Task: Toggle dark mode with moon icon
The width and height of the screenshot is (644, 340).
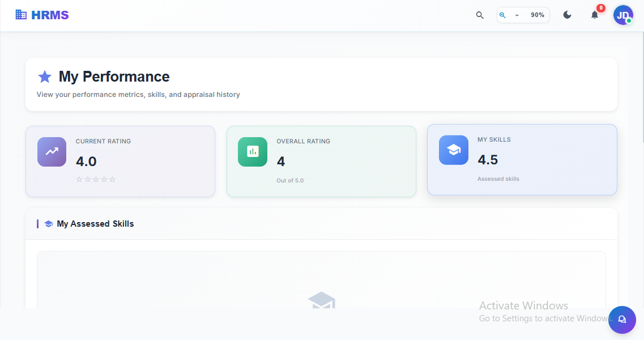Action: pyautogui.click(x=567, y=15)
